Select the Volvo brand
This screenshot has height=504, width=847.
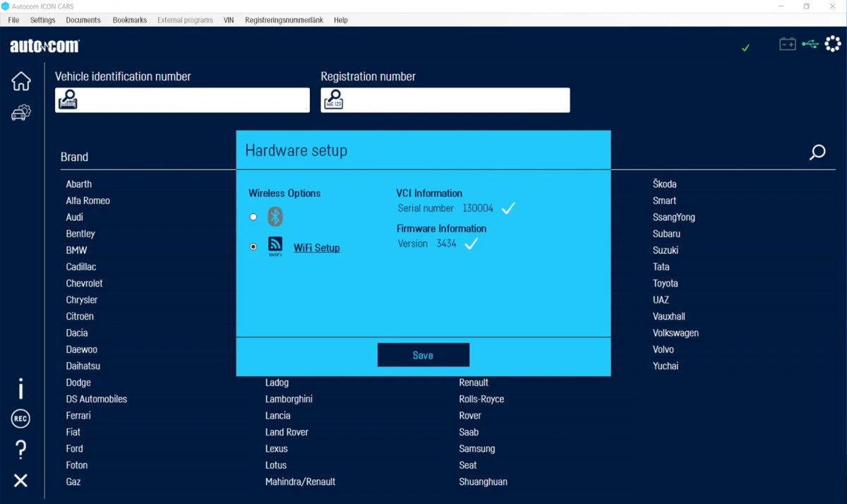coord(663,349)
